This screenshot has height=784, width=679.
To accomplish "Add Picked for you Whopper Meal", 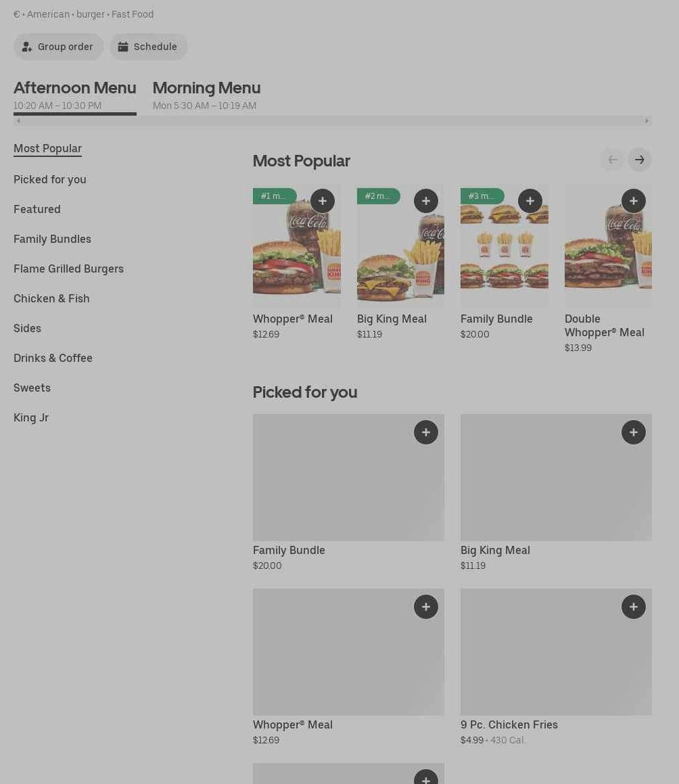I will [x=426, y=607].
